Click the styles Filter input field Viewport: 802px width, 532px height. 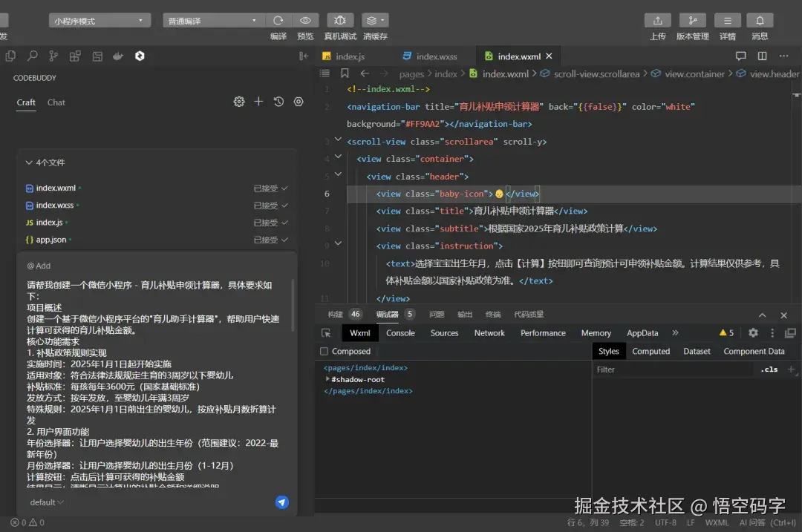pyautogui.click(x=673, y=370)
